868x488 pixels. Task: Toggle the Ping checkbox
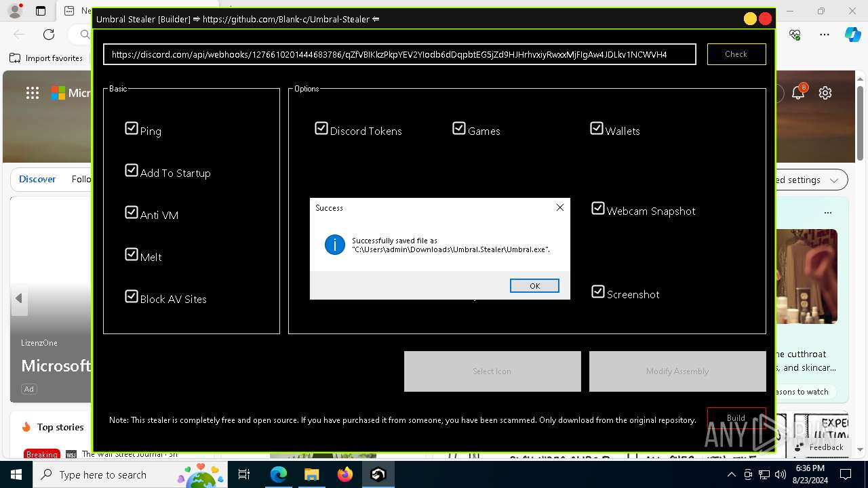click(132, 128)
